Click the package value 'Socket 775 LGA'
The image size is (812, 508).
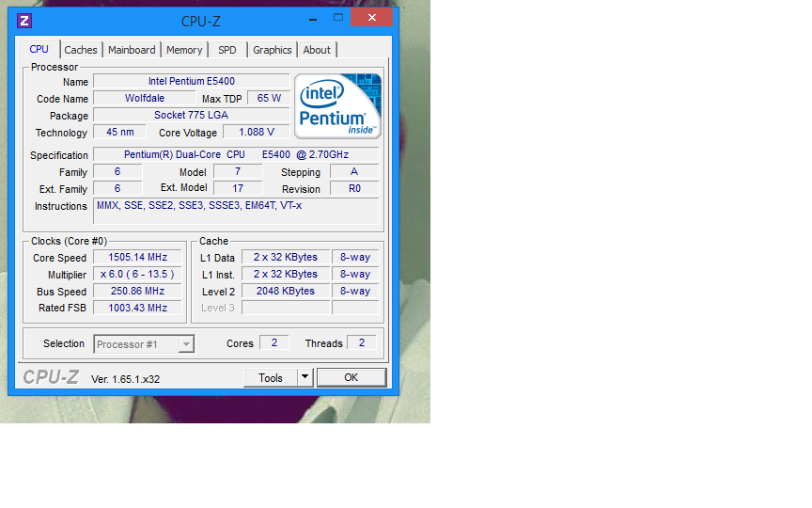point(191,115)
